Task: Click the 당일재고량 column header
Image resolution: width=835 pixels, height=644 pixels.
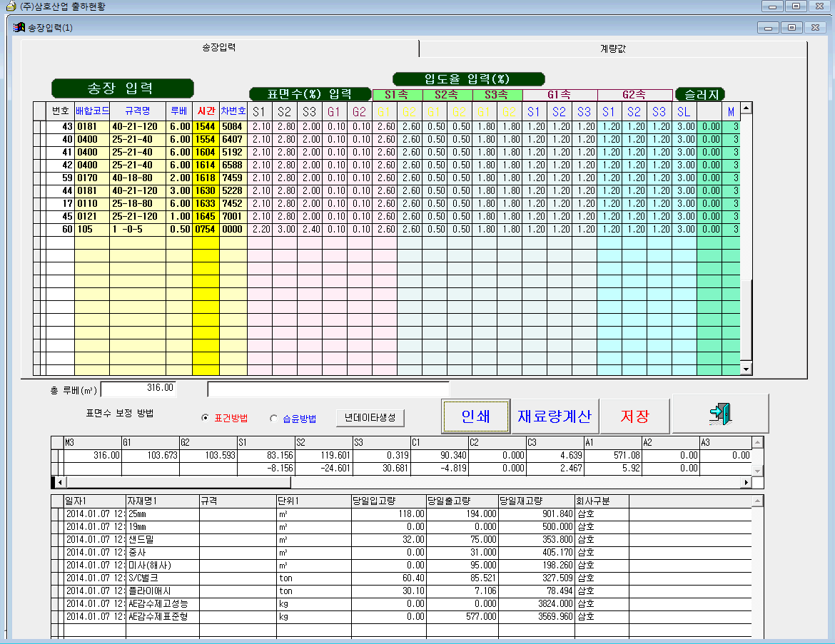Action: pos(537,501)
